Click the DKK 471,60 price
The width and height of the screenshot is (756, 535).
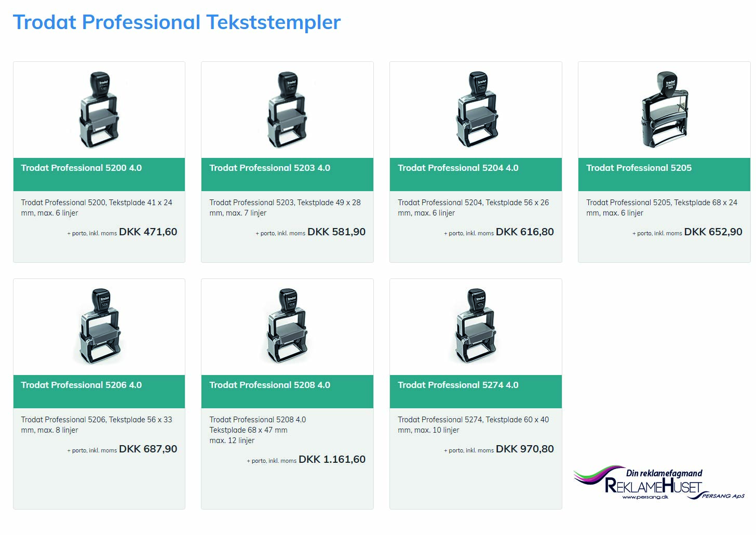(148, 232)
